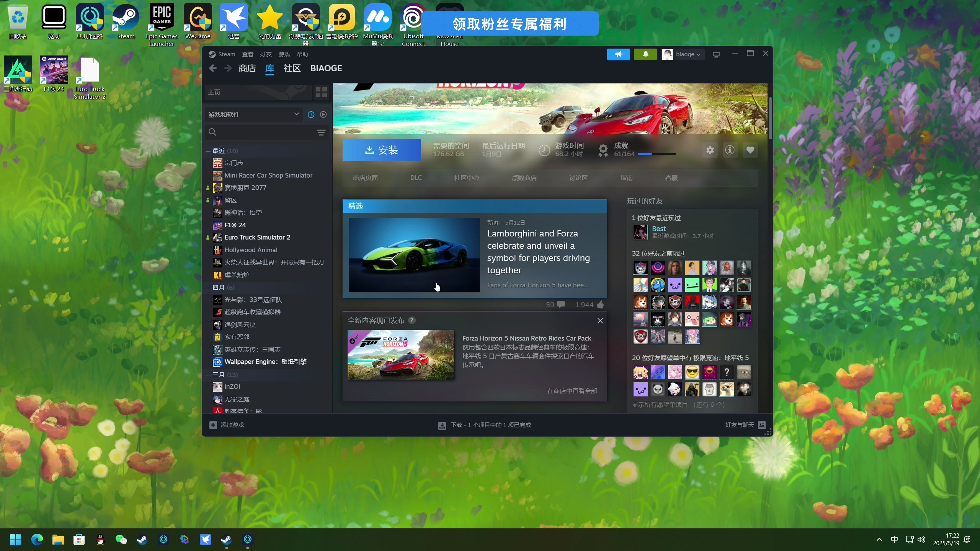Go back with the left arrow
This screenshot has height=551, width=980.
pyautogui.click(x=213, y=68)
